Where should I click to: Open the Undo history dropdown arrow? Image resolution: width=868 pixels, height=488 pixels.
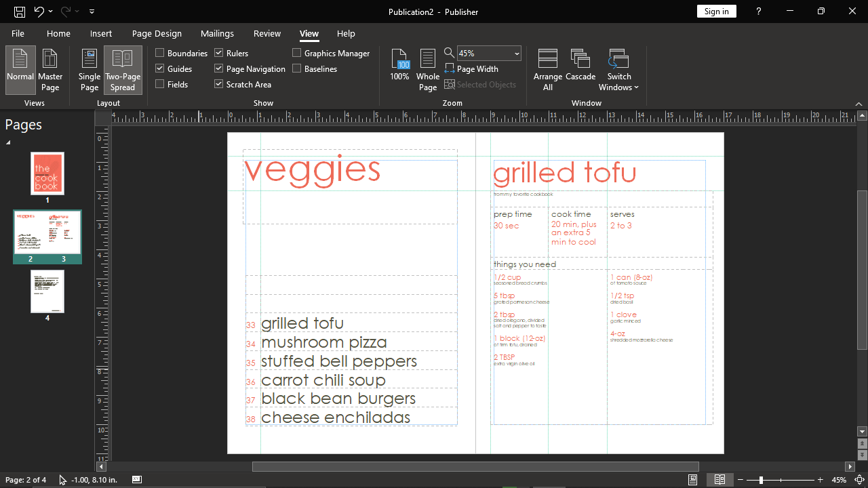point(52,12)
